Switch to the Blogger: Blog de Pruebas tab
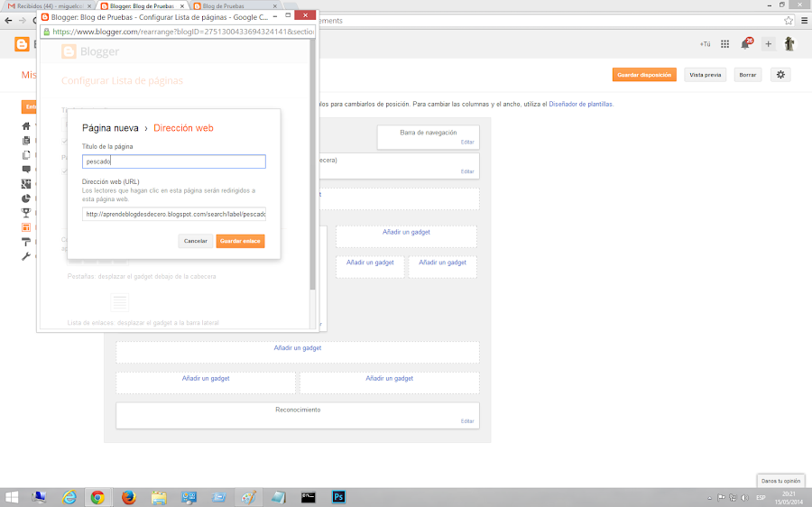 [142, 6]
